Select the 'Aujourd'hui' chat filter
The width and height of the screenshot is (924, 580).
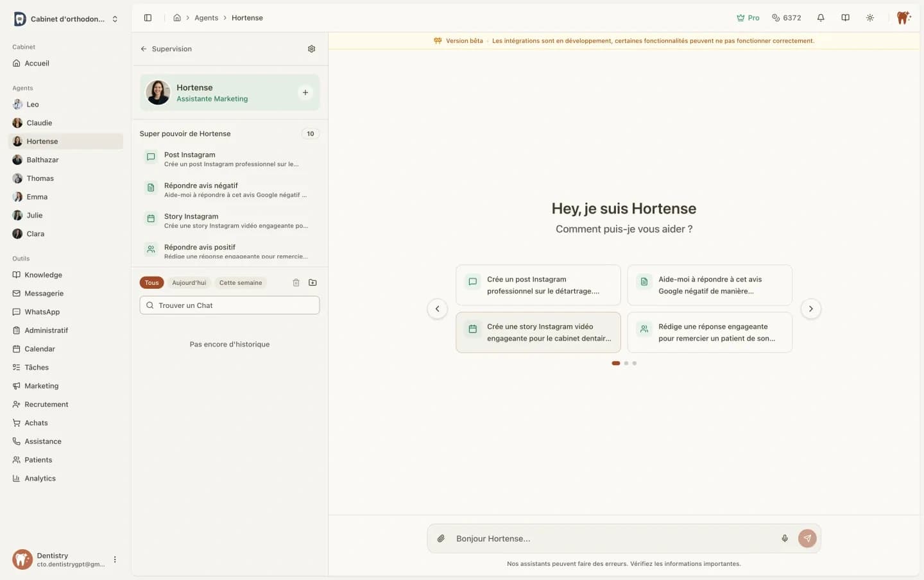click(x=189, y=282)
